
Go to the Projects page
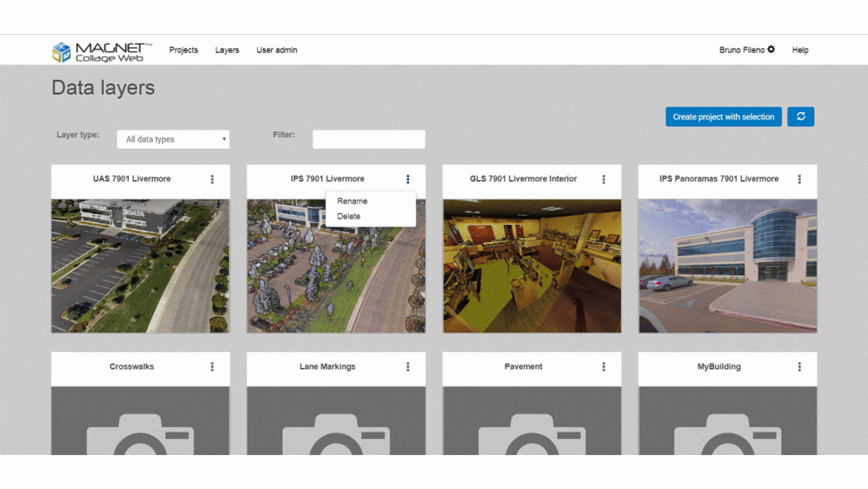click(183, 50)
